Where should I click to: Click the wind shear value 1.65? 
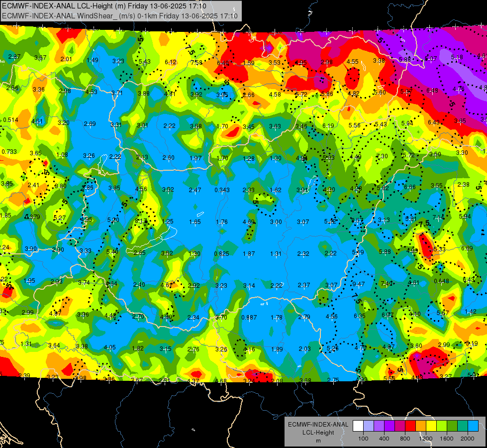[195, 222]
